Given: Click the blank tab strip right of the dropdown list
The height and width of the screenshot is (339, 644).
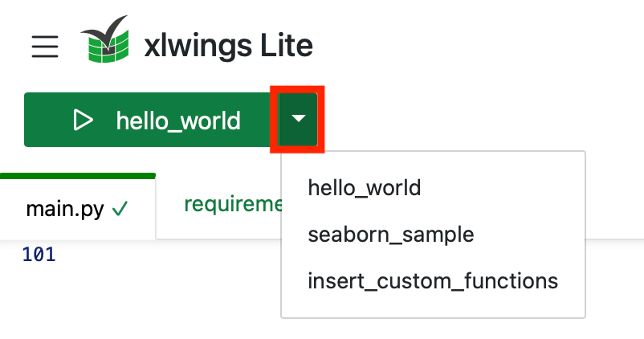Looking at the screenshot, I should coord(614,205).
